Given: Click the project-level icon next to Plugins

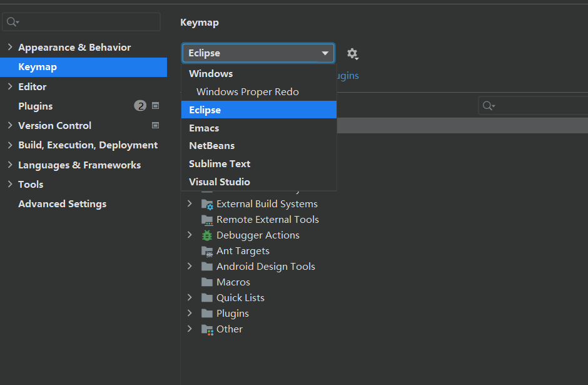Looking at the screenshot, I should coord(155,106).
